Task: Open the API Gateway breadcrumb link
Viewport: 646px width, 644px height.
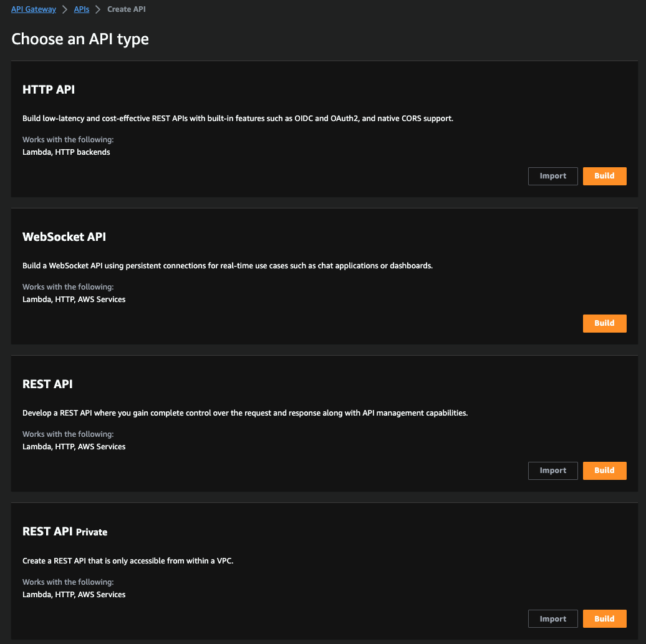Action: [x=34, y=9]
